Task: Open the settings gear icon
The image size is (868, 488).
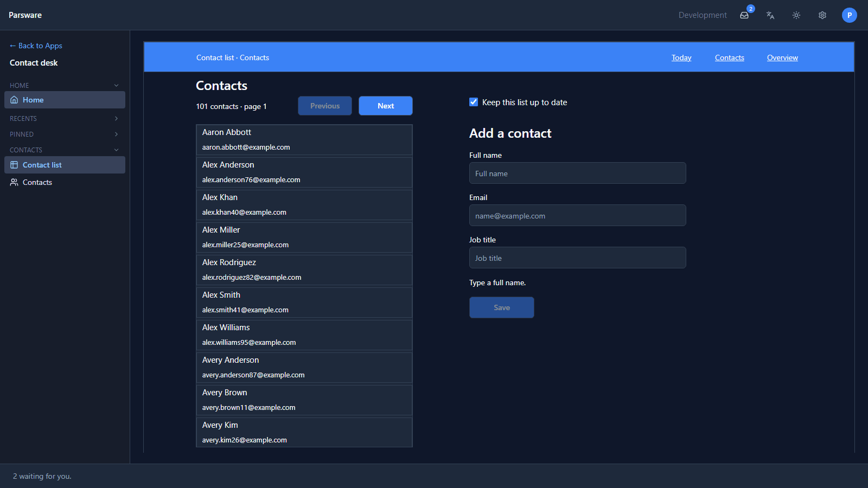Action: pos(822,15)
